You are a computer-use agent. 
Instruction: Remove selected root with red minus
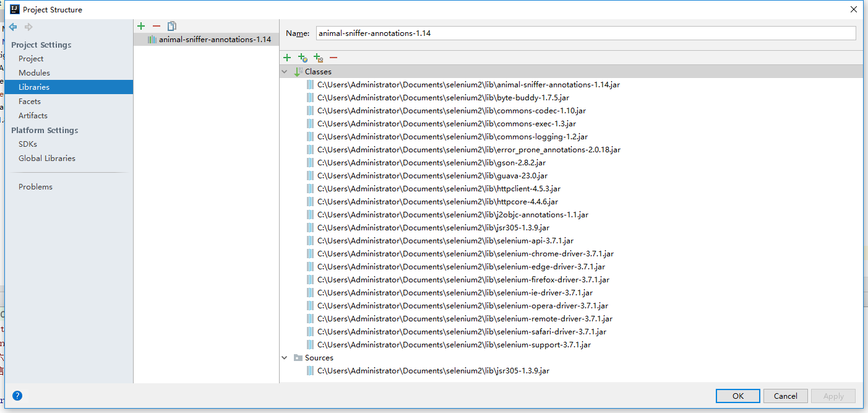(x=333, y=58)
